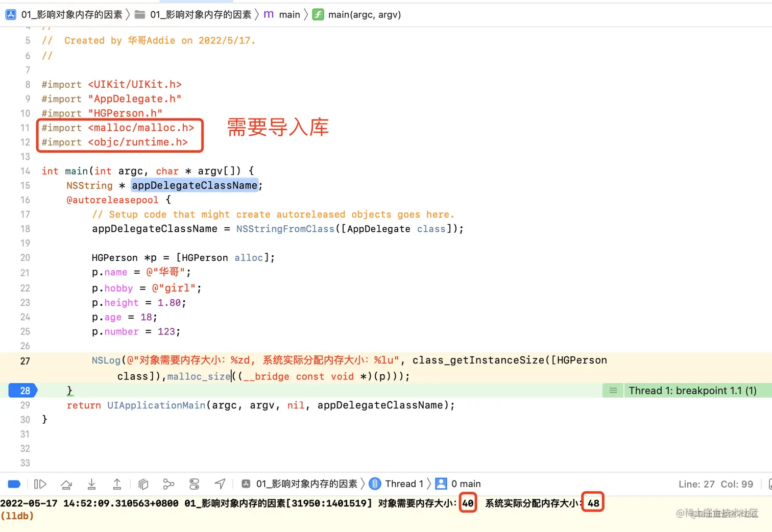The width and height of the screenshot is (772, 532).
Task: Open the 0 main stack frame selector
Action: (x=459, y=484)
